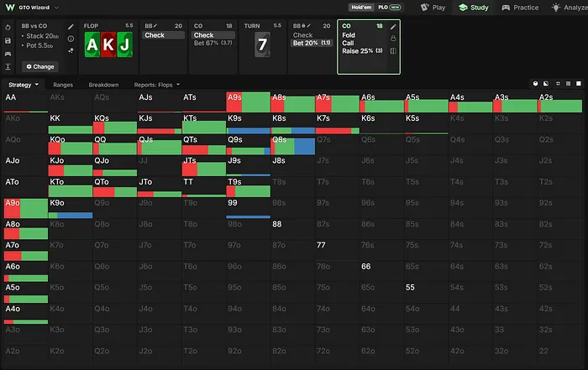Select the 77 hand cell
Screen dimensions: 588x370
(x=337, y=250)
